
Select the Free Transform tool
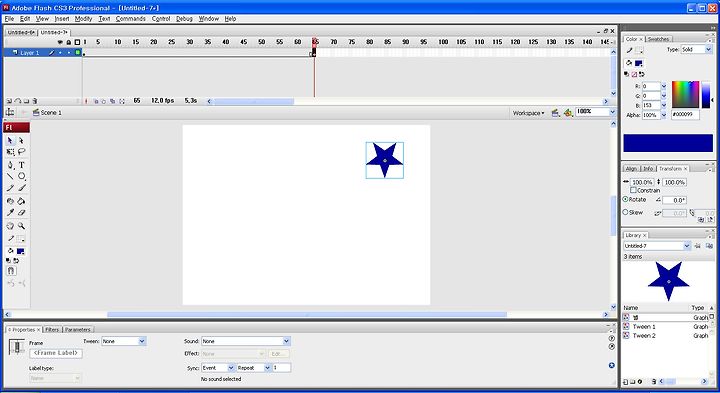tap(10, 152)
